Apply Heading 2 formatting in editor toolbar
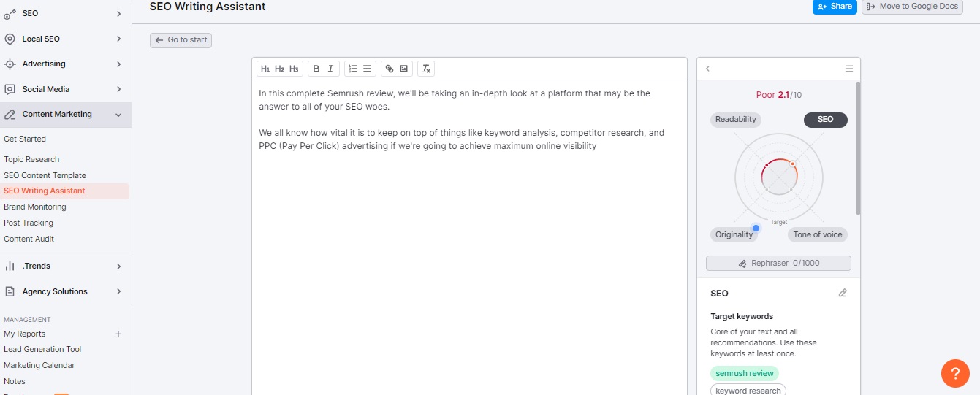 tap(279, 69)
